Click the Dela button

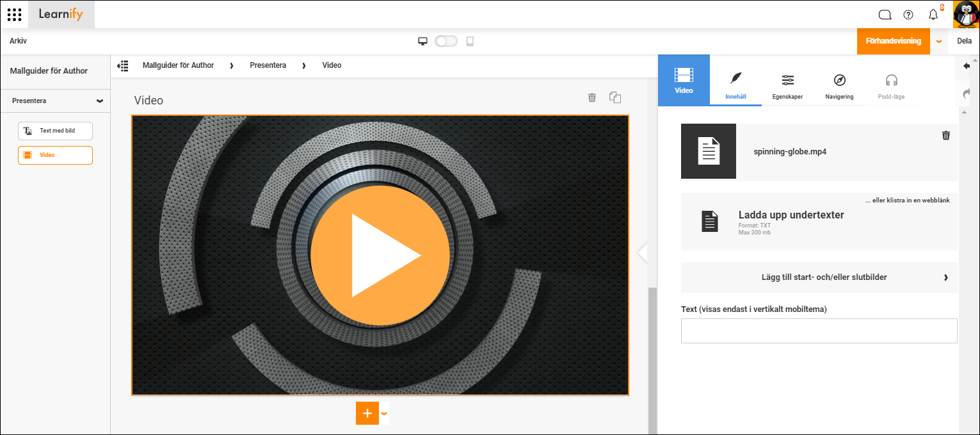[964, 41]
